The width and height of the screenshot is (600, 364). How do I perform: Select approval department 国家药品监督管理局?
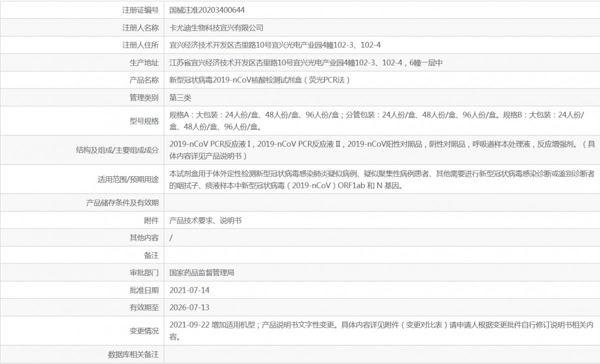pos(202,273)
